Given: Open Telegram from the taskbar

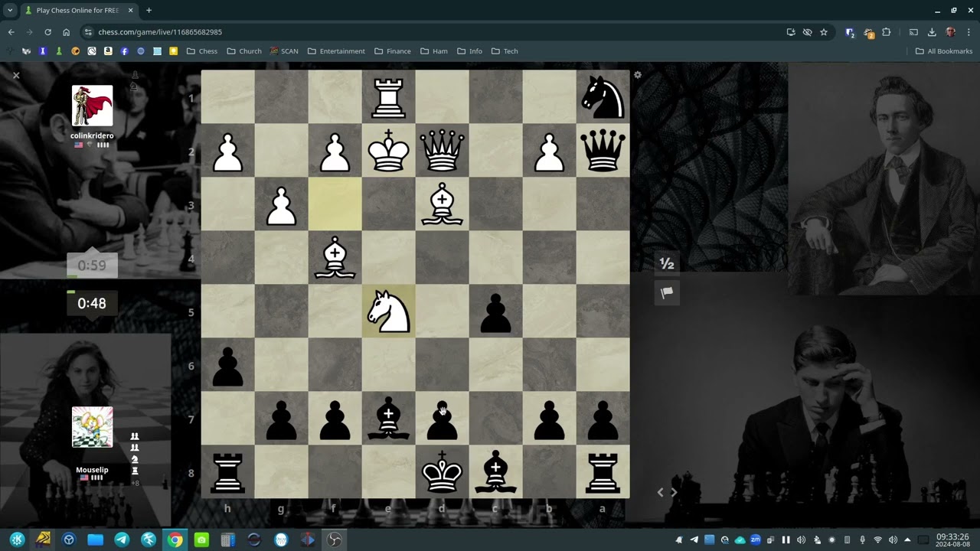Looking at the screenshot, I should 122,540.
